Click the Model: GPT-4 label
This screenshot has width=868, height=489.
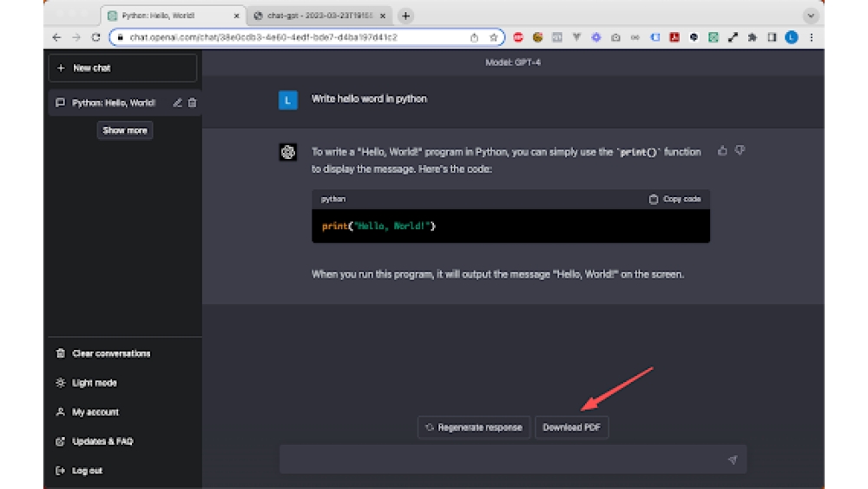coord(513,63)
